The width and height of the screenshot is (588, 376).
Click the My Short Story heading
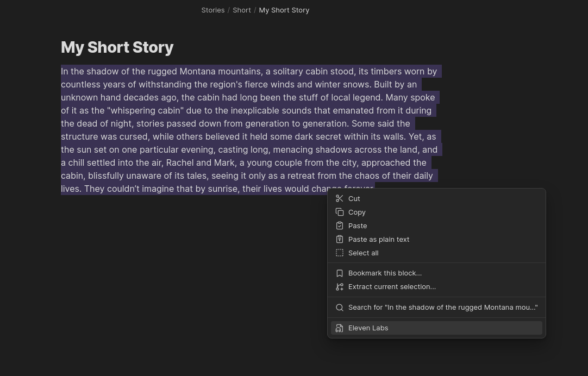pos(117,47)
